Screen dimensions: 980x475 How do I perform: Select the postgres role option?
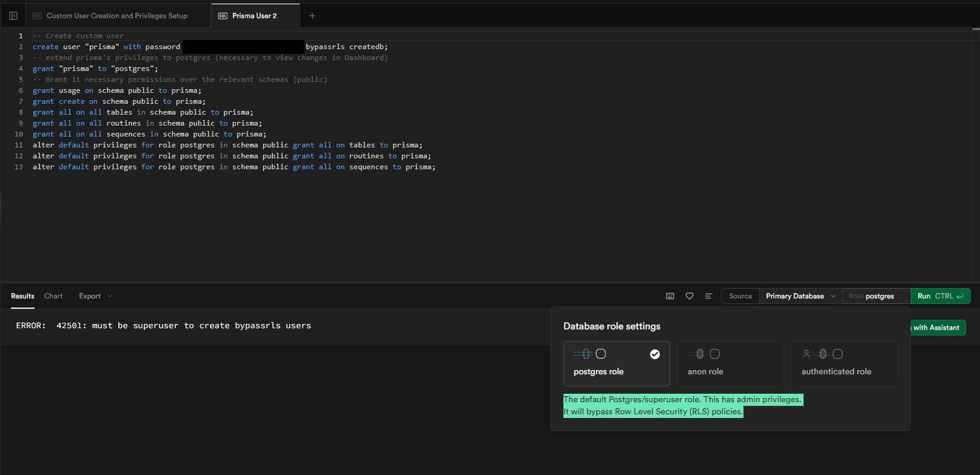[617, 363]
